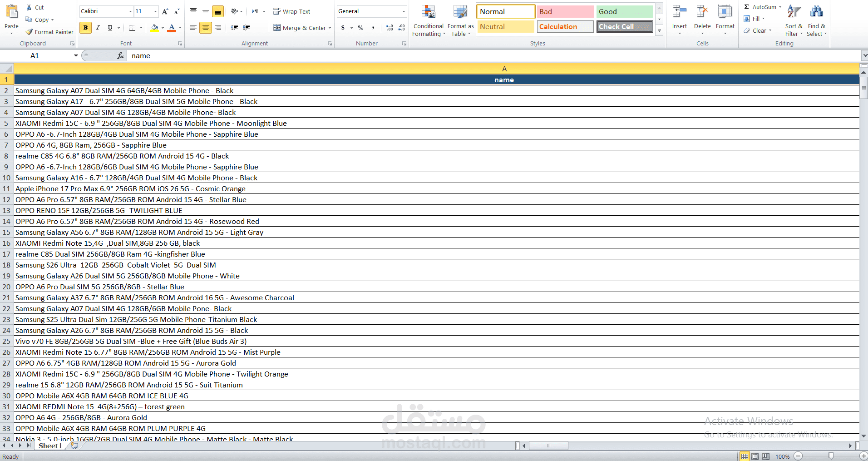Expand the Merge & Center dropdown arrow
This screenshot has height=461, width=868.
[x=330, y=28]
